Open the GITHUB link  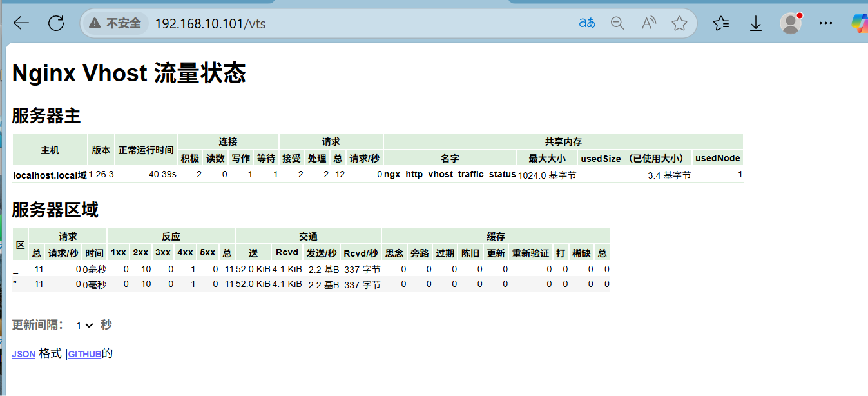(x=84, y=354)
